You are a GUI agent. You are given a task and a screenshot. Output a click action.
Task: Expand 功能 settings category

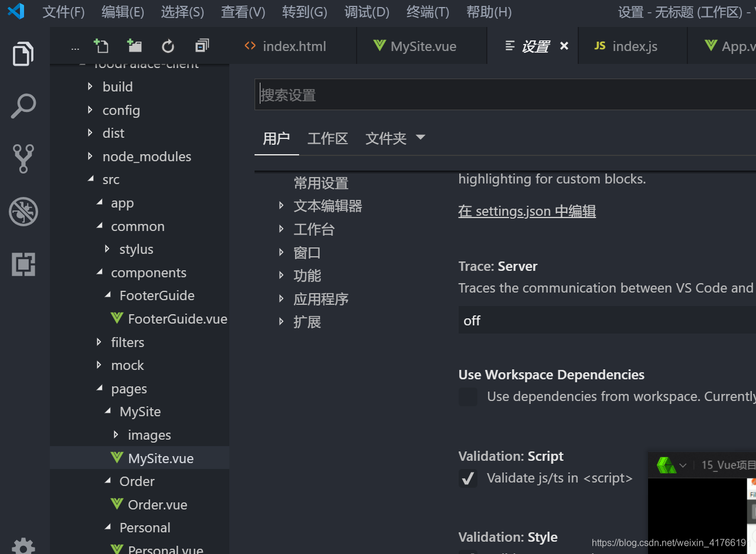click(x=281, y=276)
